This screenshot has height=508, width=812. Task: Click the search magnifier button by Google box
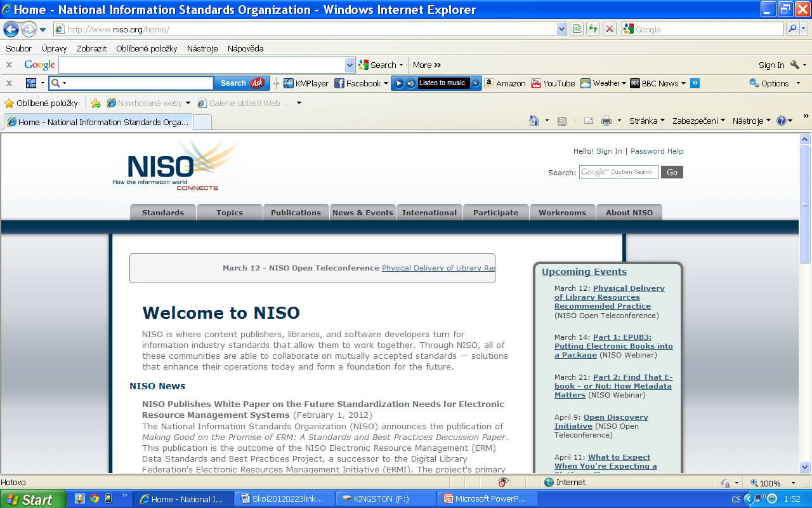(792, 29)
